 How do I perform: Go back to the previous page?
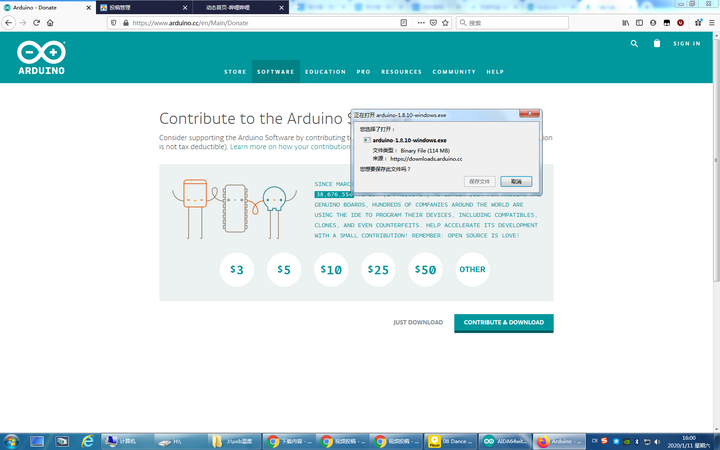point(9,22)
